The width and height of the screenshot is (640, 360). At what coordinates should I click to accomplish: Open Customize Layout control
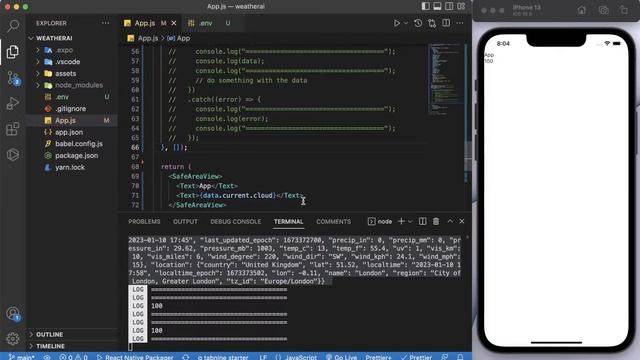461,6
